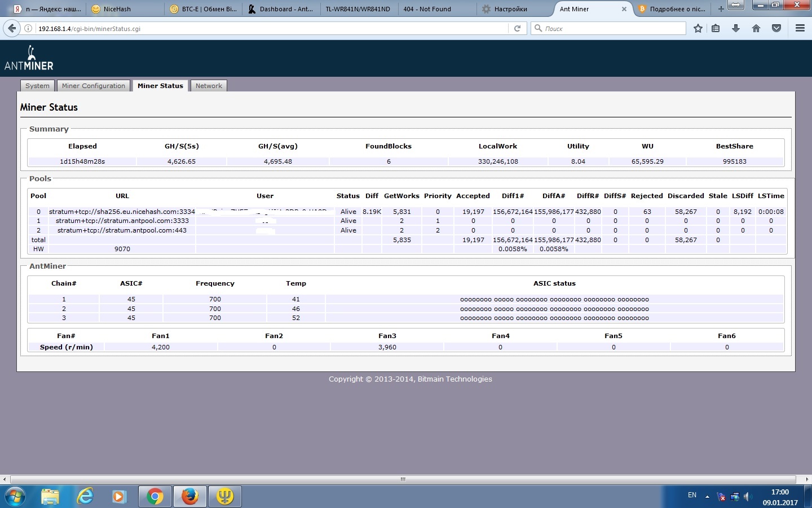The image size is (812, 508).
Task: Open the Action Center flag tray icon
Action: [722, 497]
